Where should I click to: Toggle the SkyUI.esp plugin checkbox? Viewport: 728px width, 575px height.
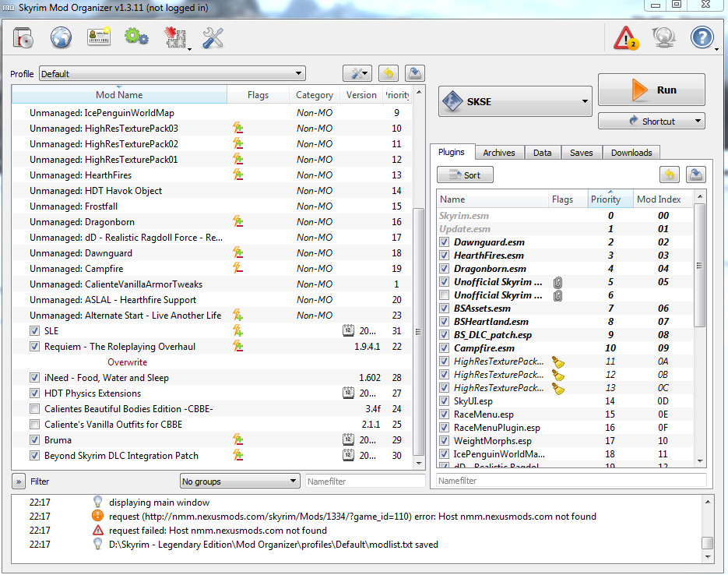[x=445, y=400]
